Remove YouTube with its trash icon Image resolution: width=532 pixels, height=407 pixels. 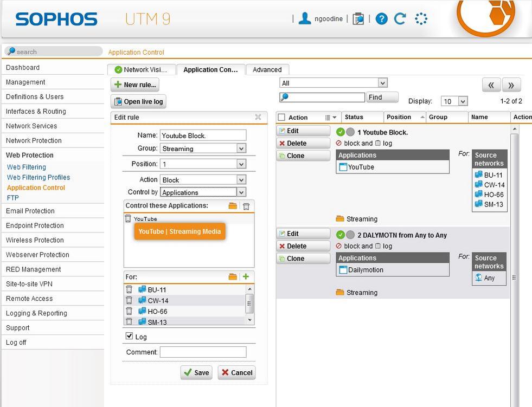tap(128, 218)
